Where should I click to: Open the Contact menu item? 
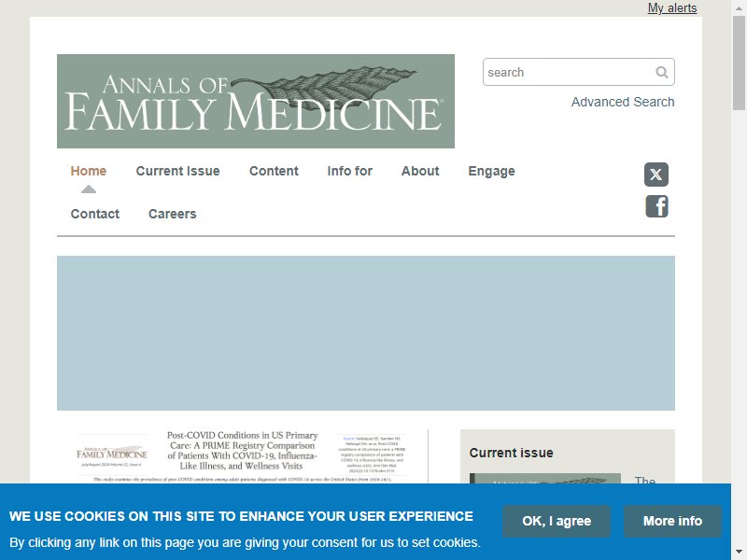pos(95,214)
